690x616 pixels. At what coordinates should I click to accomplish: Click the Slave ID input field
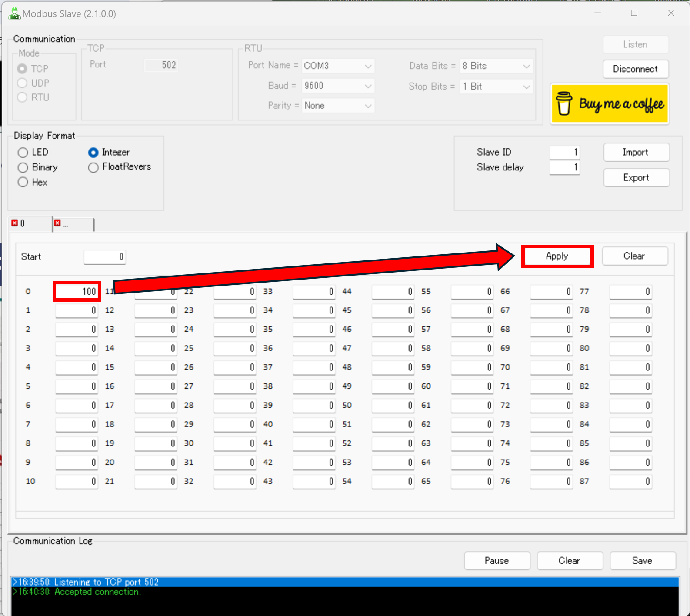click(x=564, y=152)
